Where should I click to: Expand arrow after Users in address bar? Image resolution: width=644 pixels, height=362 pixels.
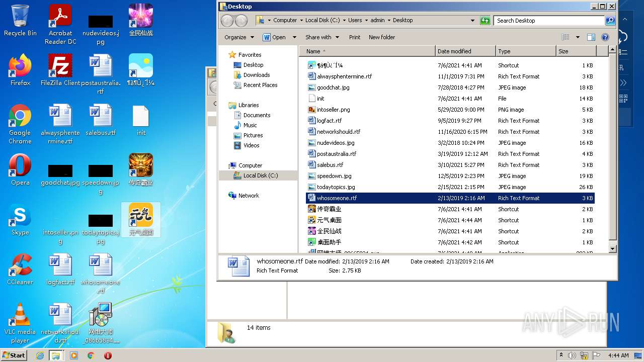366,21
